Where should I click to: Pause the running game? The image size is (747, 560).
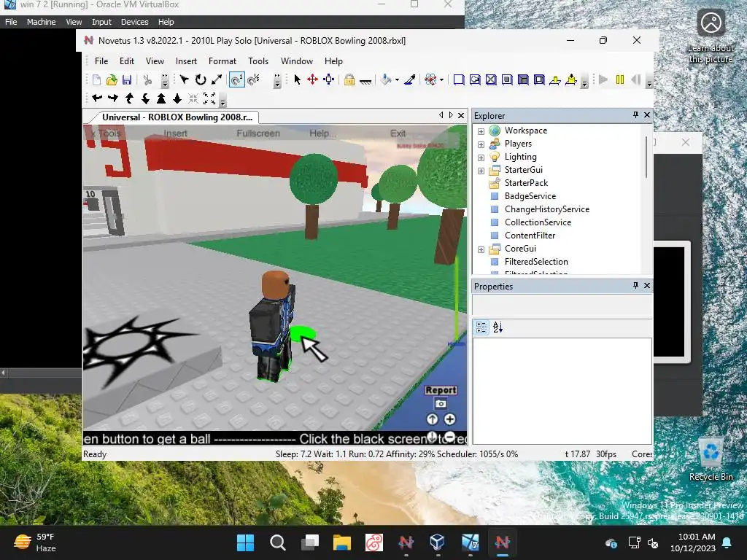[x=620, y=79]
